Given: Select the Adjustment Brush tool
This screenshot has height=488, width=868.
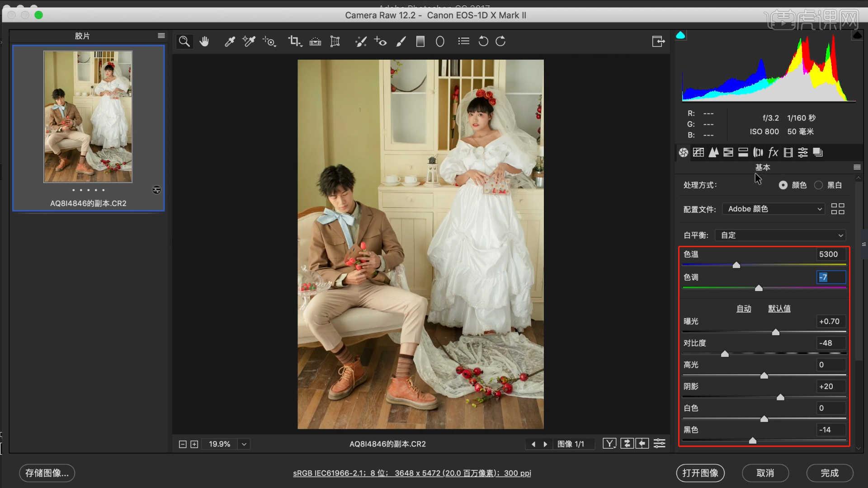Looking at the screenshot, I should coord(401,42).
